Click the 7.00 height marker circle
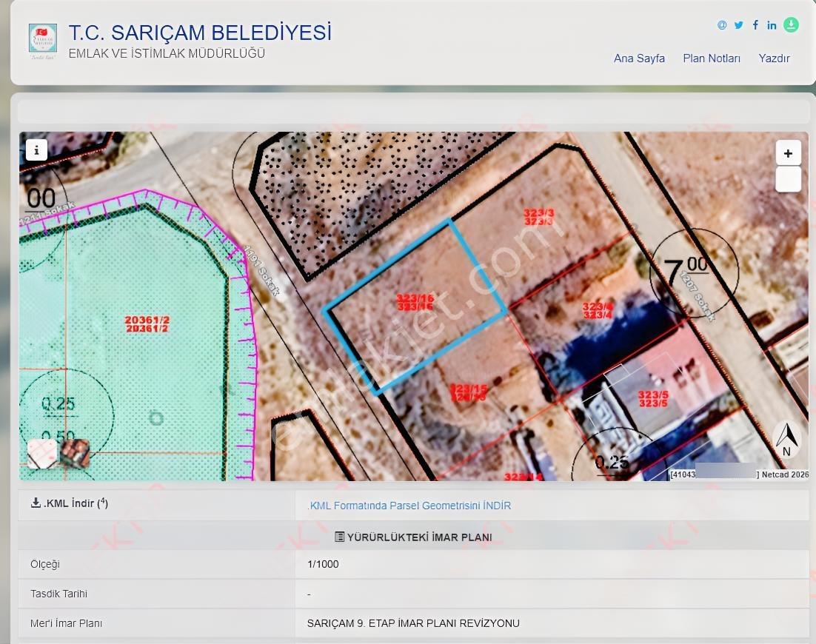 (693, 272)
